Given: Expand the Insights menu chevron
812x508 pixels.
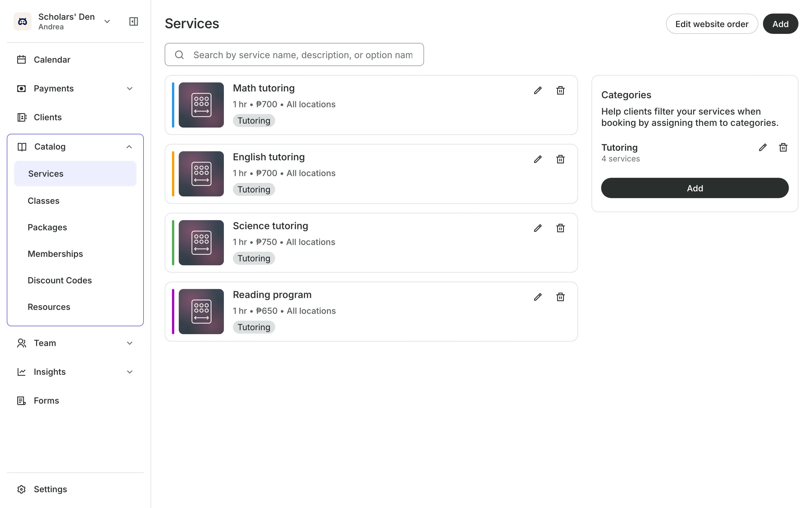Looking at the screenshot, I should tap(129, 372).
